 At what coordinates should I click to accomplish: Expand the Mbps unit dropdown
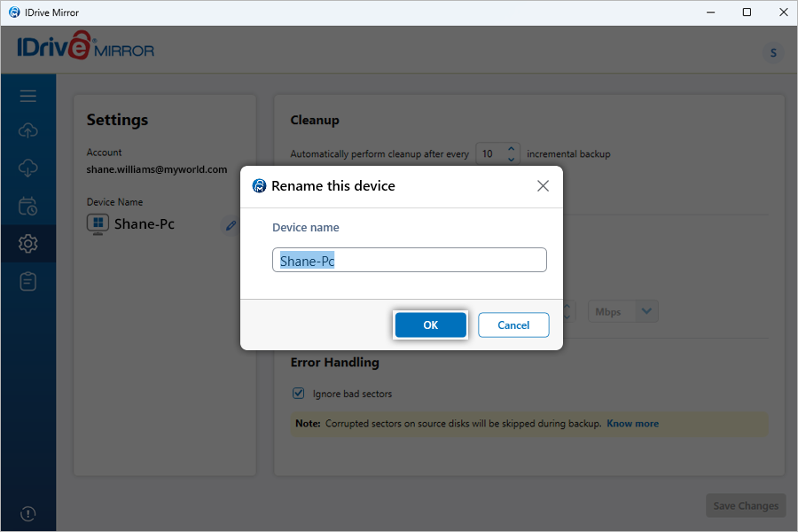[x=646, y=311]
